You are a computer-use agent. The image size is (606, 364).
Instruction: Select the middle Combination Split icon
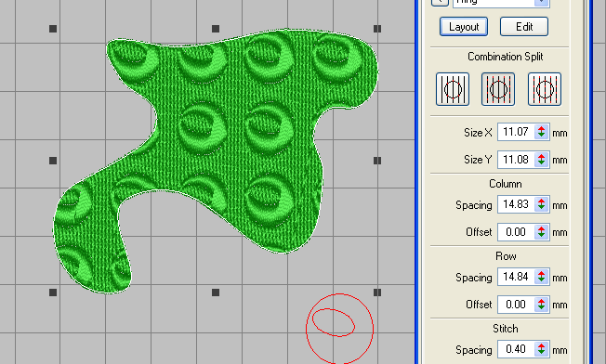[x=498, y=89]
